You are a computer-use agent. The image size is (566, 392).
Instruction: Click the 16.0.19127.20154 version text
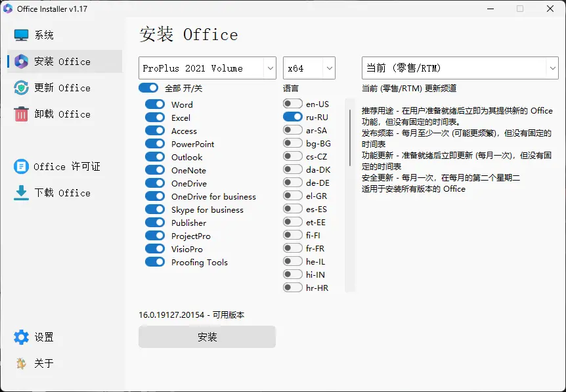(171, 315)
